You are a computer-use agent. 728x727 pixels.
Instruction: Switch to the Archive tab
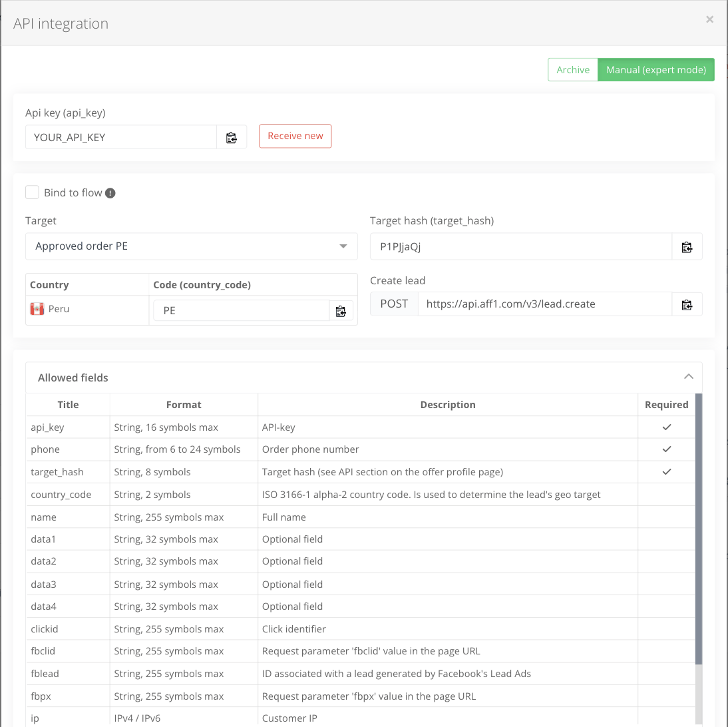tap(572, 70)
